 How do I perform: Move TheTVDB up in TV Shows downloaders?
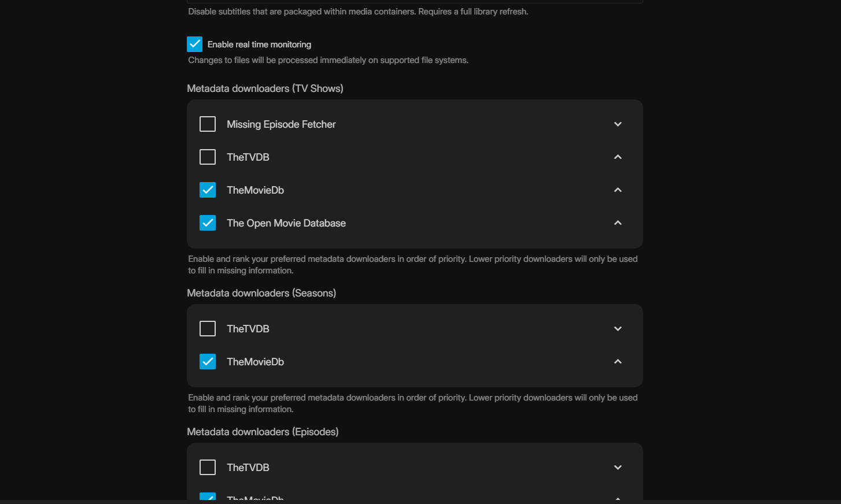pos(618,157)
